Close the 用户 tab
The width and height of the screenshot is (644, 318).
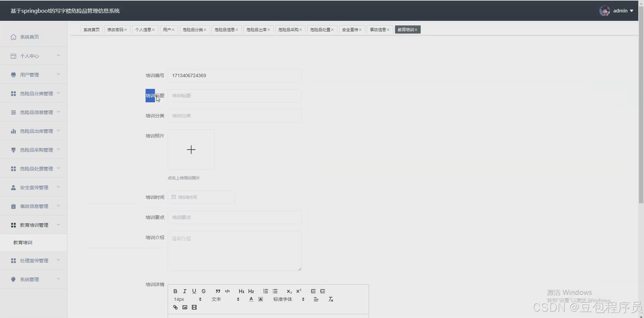click(173, 30)
